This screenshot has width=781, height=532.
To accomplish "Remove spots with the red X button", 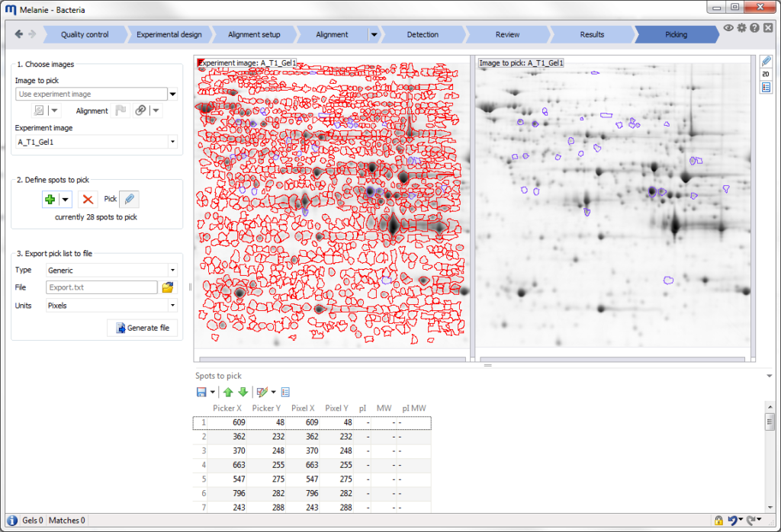I will 88,200.
